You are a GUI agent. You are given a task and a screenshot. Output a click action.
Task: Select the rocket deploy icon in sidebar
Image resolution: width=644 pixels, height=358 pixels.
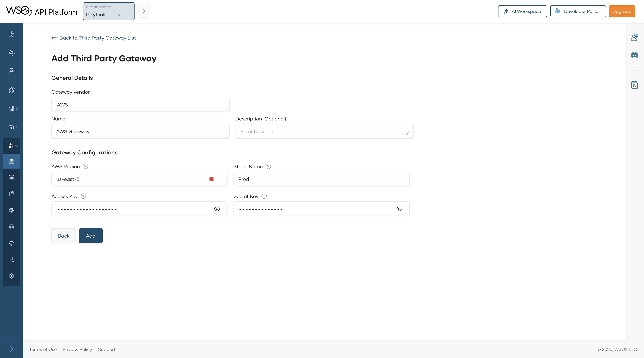click(11, 90)
